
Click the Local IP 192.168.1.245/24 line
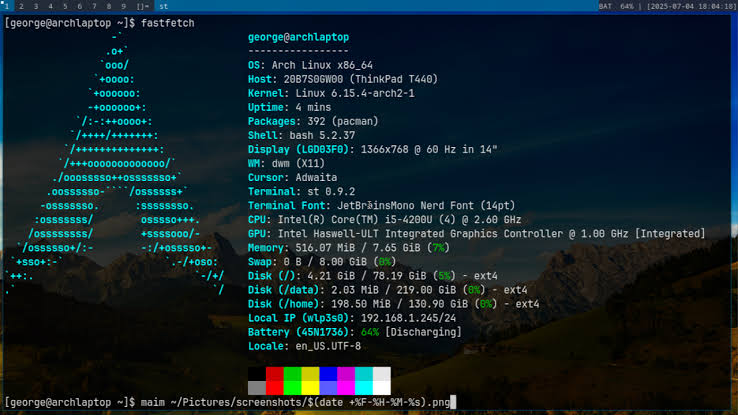pyautogui.click(x=352, y=318)
